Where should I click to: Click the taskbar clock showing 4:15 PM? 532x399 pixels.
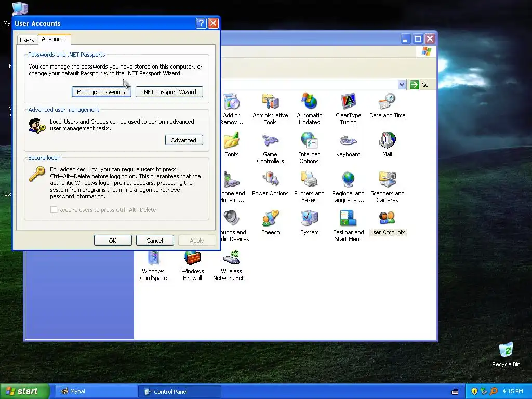(x=513, y=391)
